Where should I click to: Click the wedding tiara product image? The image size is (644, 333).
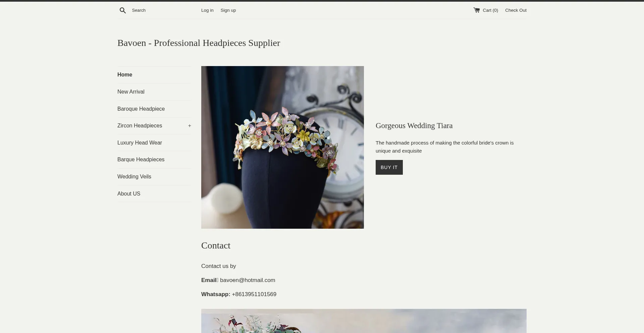coord(282,147)
